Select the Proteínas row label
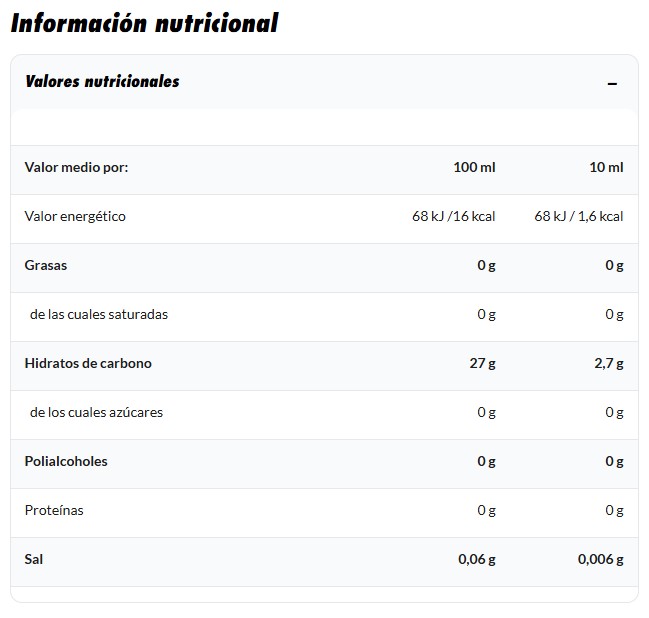The image size is (649, 618). click(x=54, y=510)
